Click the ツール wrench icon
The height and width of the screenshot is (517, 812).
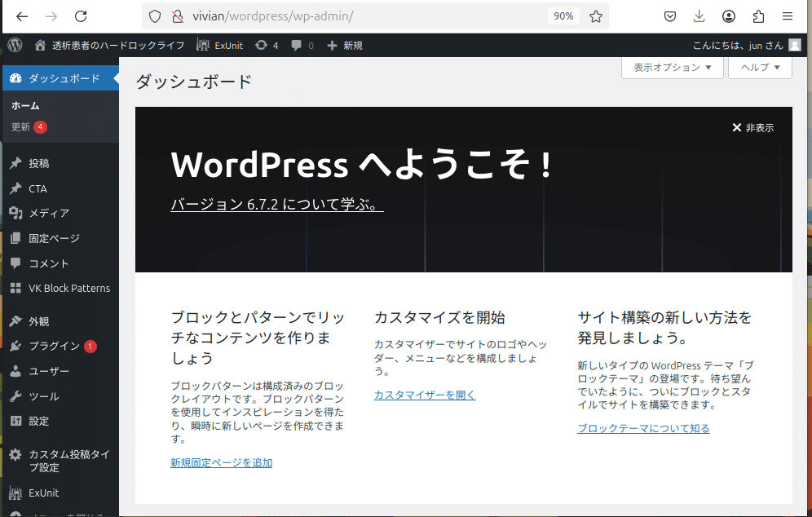click(x=15, y=396)
